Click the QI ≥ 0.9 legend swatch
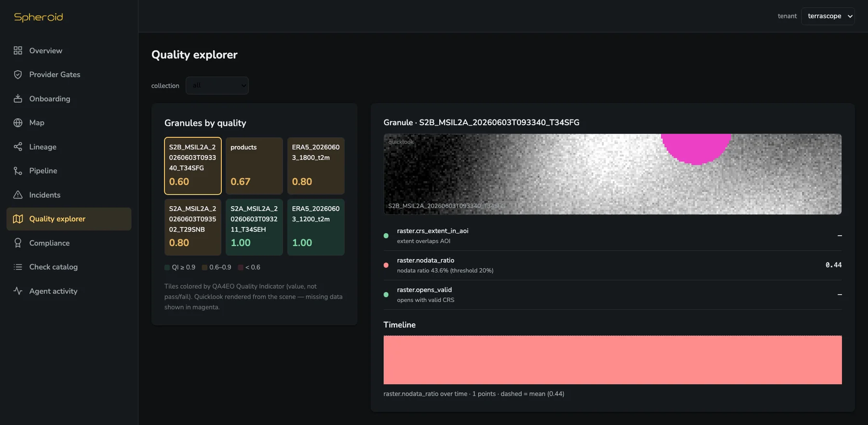868x425 pixels. [x=167, y=267]
